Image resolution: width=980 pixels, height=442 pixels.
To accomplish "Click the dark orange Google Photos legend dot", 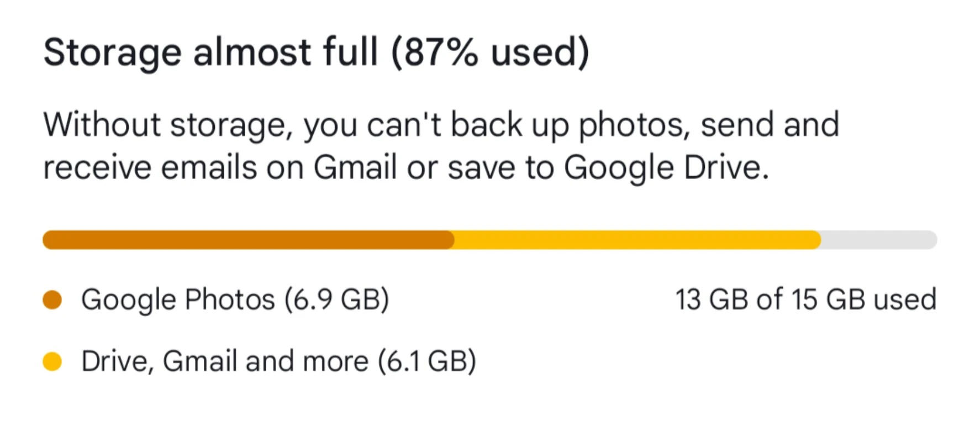I will [x=52, y=300].
